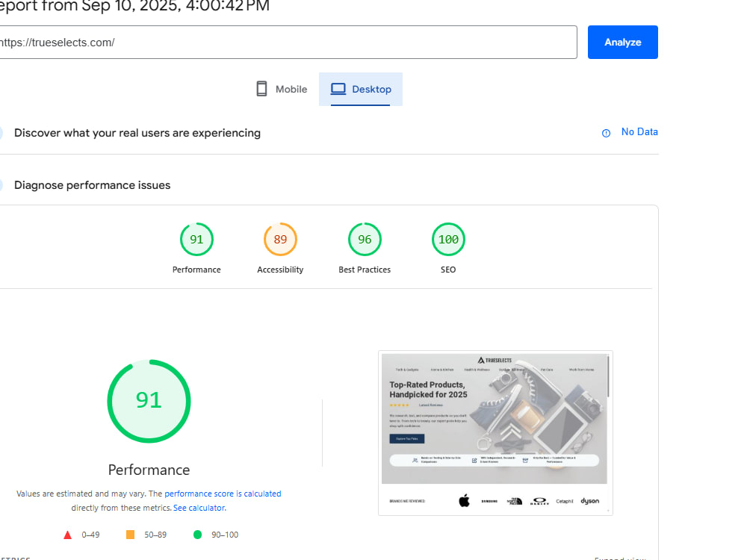
Task: Open the 'performance score is calculated' link
Action: [x=223, y=494]
